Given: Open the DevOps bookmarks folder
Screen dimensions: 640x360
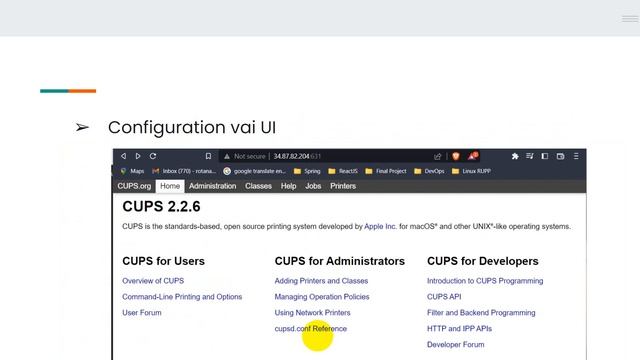Looking at the screenshot, I should (x=429, y=171).
